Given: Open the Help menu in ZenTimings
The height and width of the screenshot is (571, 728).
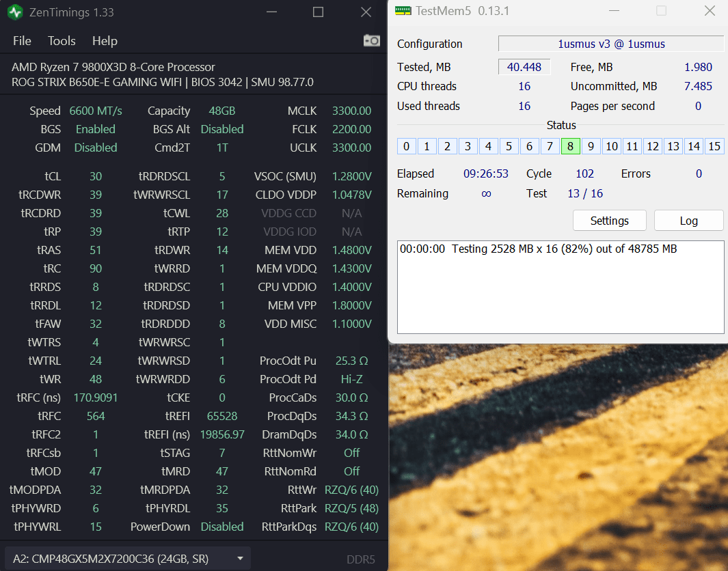Looking at the screenshot, I should tap(105, 41).
